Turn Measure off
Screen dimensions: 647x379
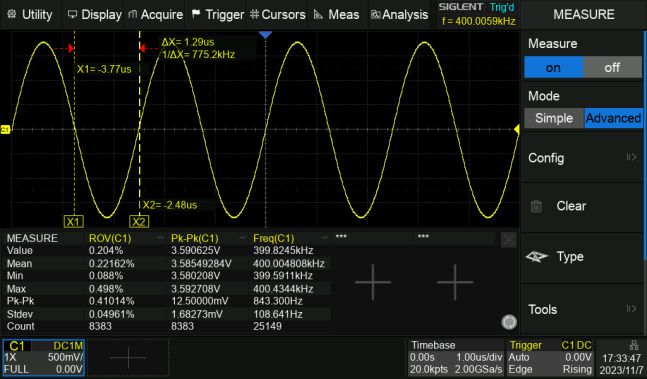click(612, 67)
